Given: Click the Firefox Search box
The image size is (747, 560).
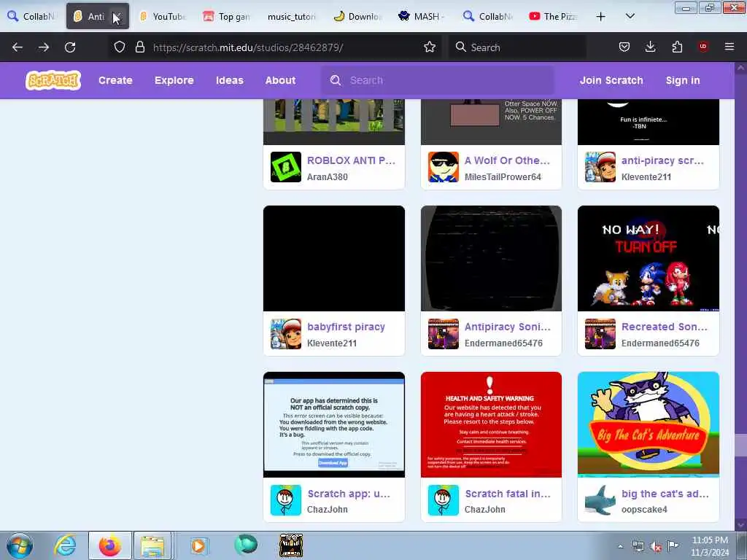Looking at the screenshot, I should click(x=519, y=47).
